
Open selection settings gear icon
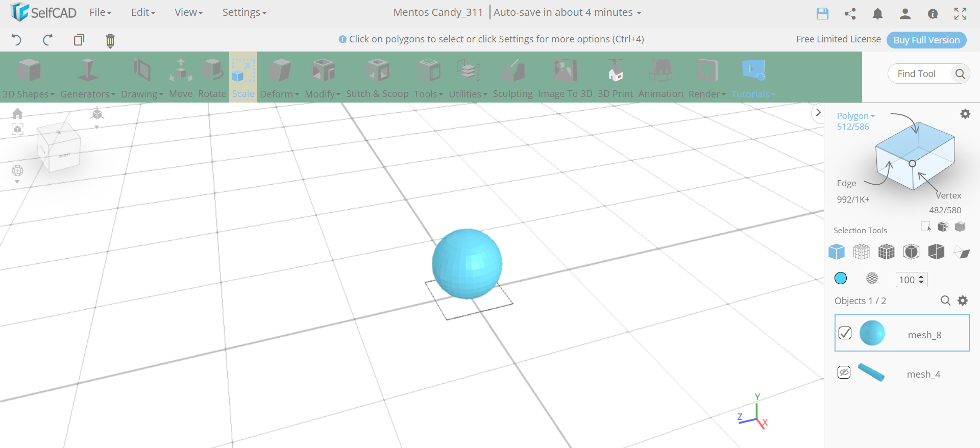(x=965, y=114)
